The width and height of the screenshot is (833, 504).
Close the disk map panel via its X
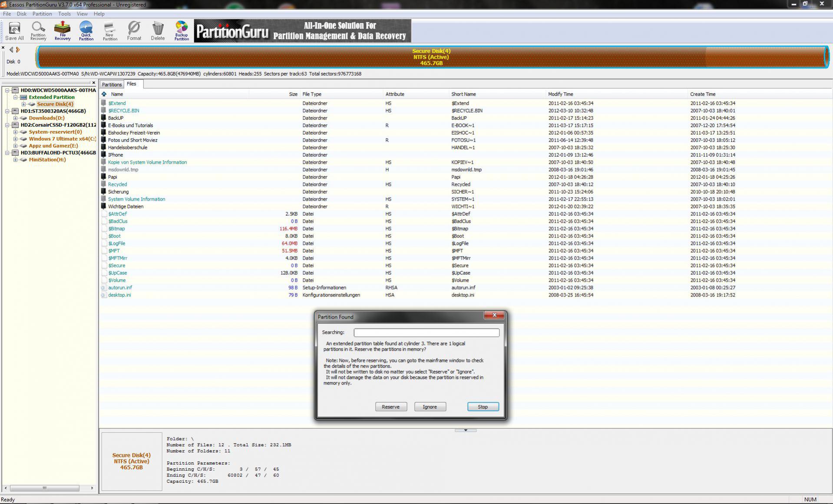[3, 48]
